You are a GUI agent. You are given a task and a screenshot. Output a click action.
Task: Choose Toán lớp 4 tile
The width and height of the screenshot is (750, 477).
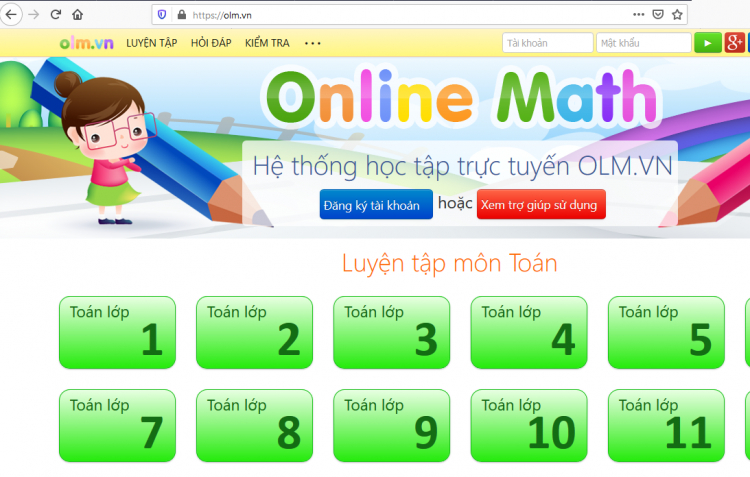pos(529,333)
